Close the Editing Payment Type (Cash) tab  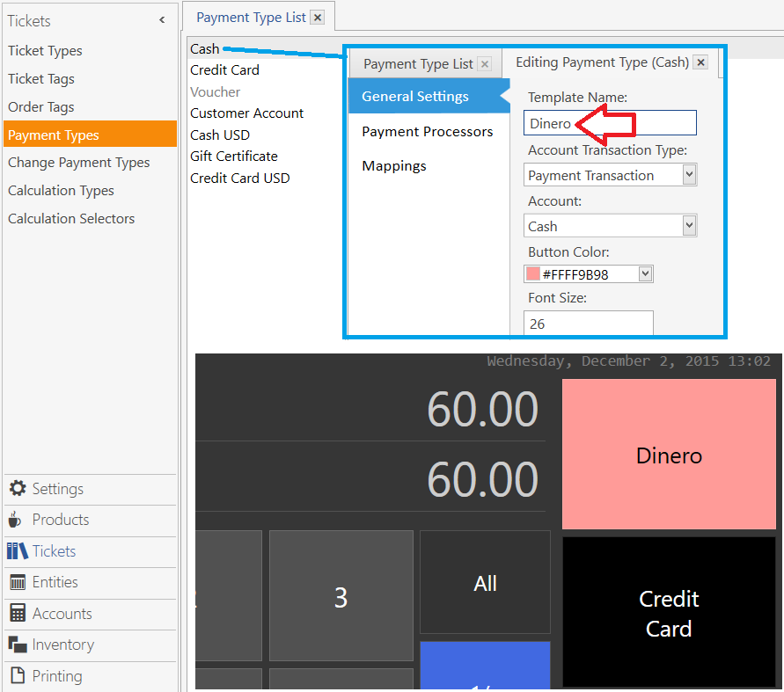(700, 62)
